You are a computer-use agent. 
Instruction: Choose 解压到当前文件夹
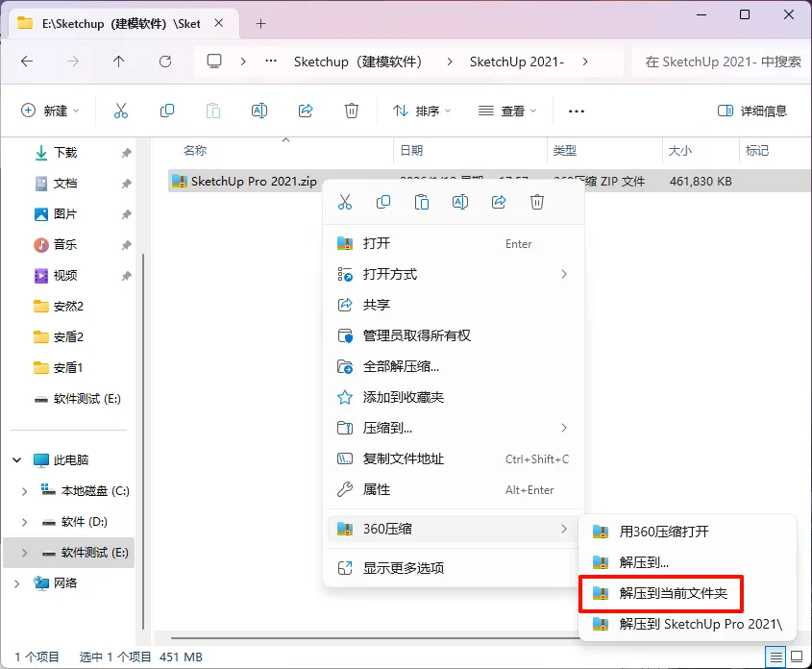(x=687, y=593)
